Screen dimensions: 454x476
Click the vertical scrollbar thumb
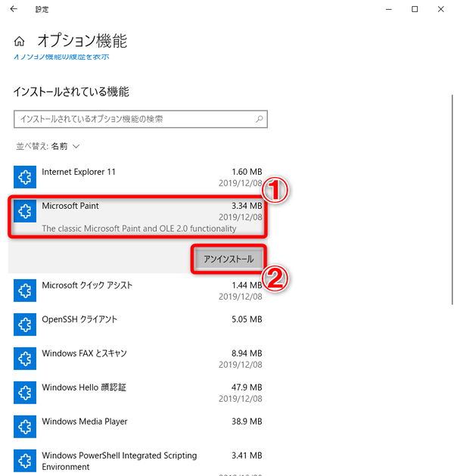coord(452,199)
